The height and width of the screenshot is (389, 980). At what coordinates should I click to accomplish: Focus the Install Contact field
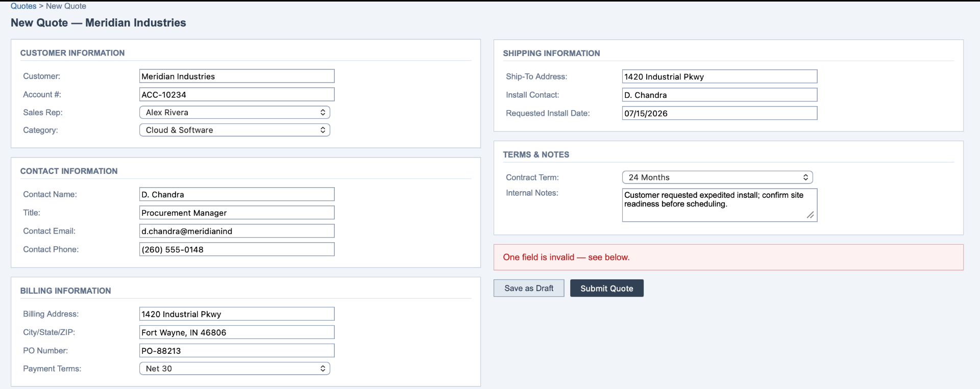point(720,95)
